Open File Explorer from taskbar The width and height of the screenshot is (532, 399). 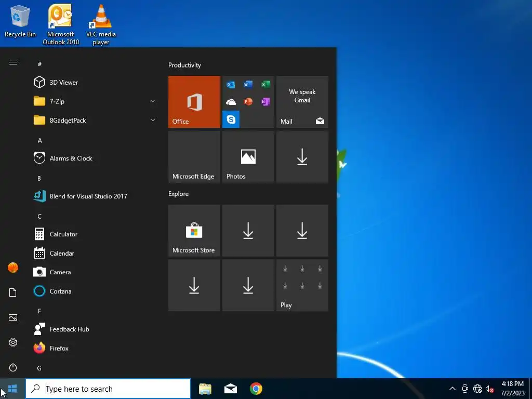click(x=205, y=389)
